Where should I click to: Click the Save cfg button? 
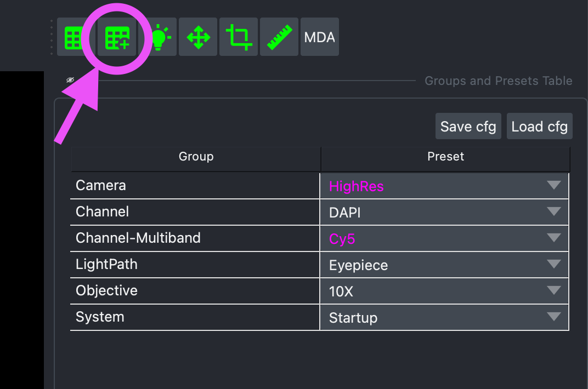(468, 127)
